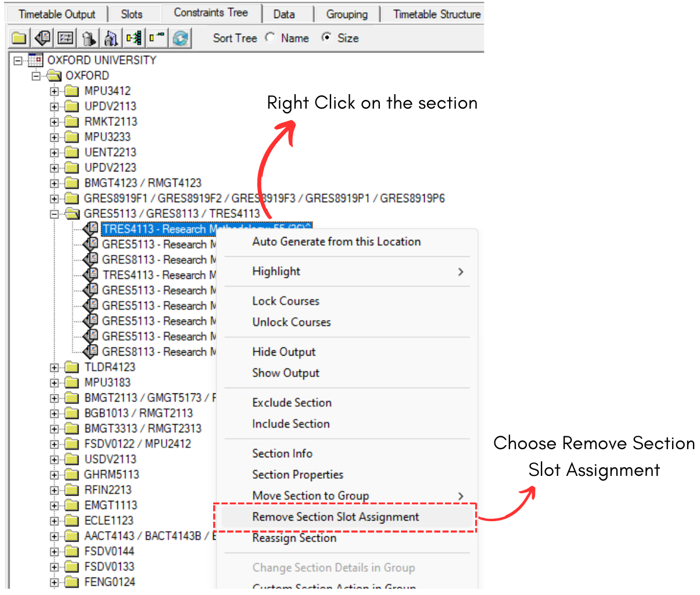Click the properties list toolbar icon
Image resolution: width=700 pixels, height=595 pixels.
[x=66, y=38]
